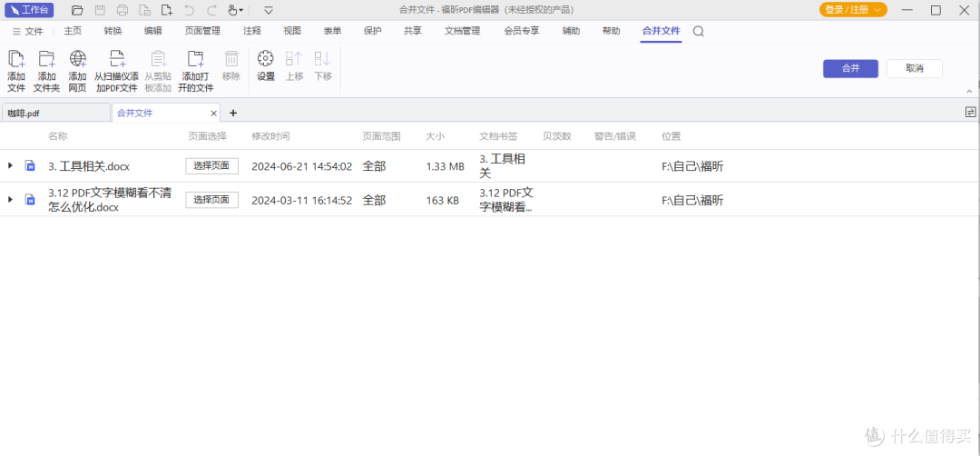Click the 163 KB size cell

point(443,200)
